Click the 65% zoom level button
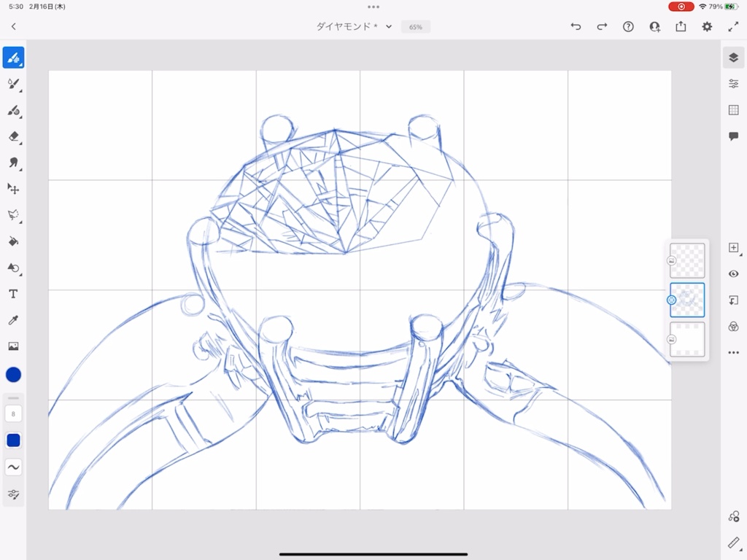 point(415,26)
